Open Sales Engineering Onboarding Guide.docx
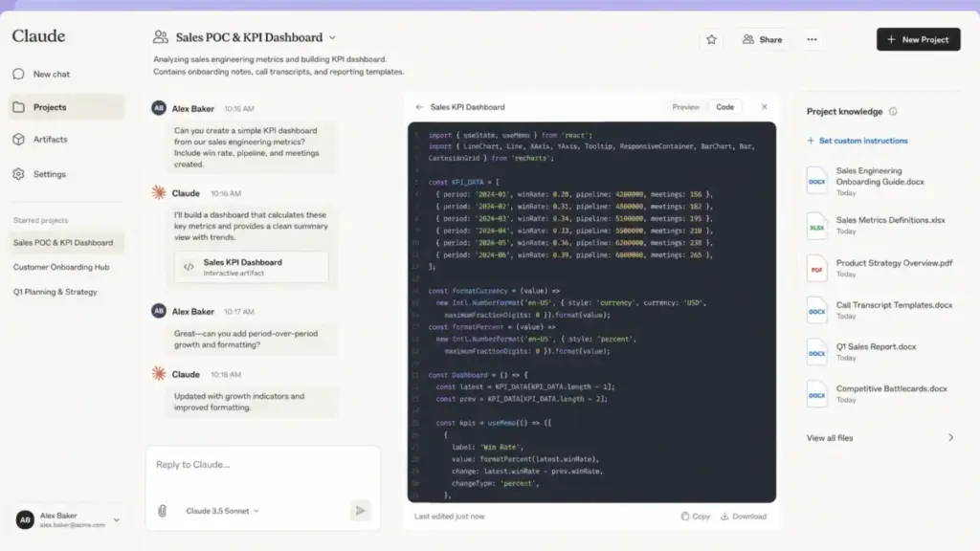980x551 pixels. click(x=880, y=181)
